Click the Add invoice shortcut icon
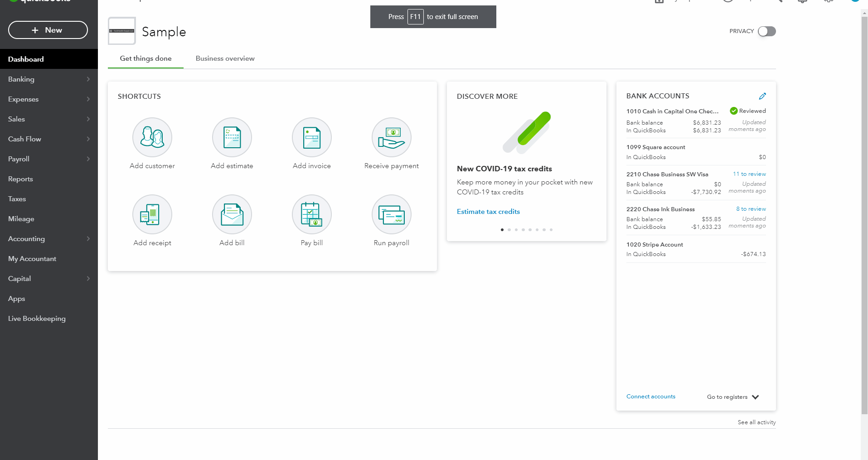 (x=312, y=137)
